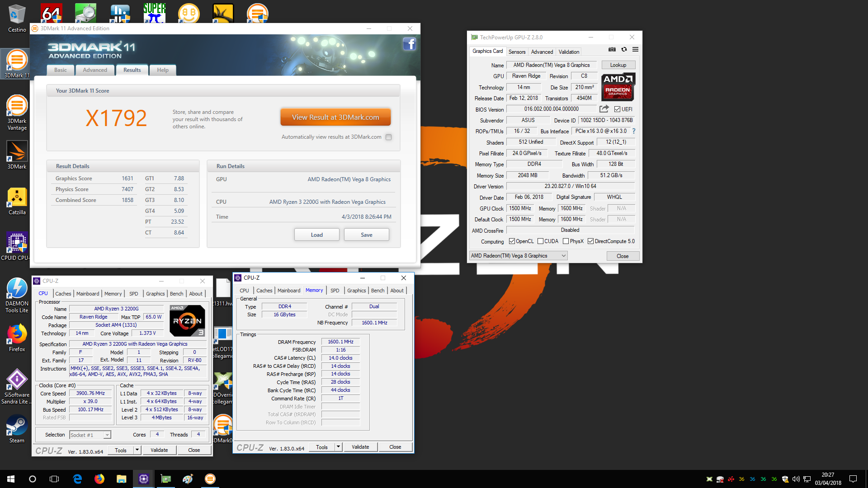Click the volume speaker icon in the system tray
The width and height of the screenshot is (868, 488).
click(796, 479)
